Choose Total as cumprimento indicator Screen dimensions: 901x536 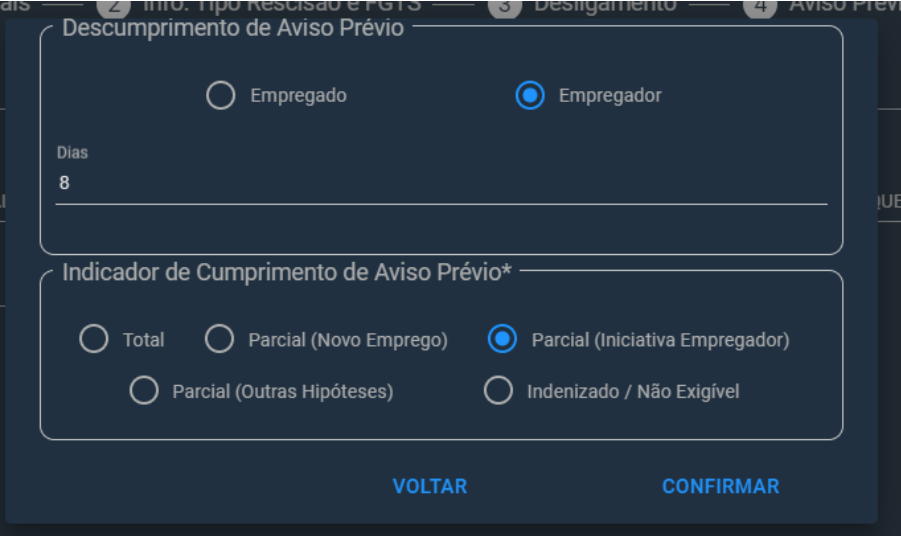(x=94, y=339)
